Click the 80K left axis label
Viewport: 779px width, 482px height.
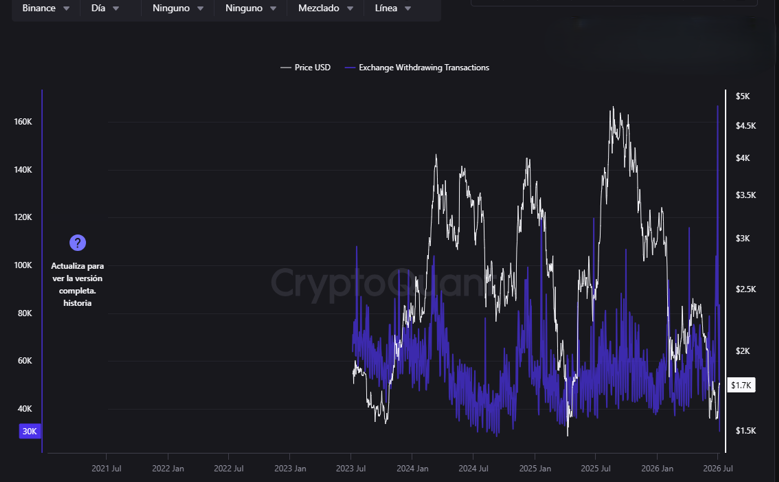(25, 313)
